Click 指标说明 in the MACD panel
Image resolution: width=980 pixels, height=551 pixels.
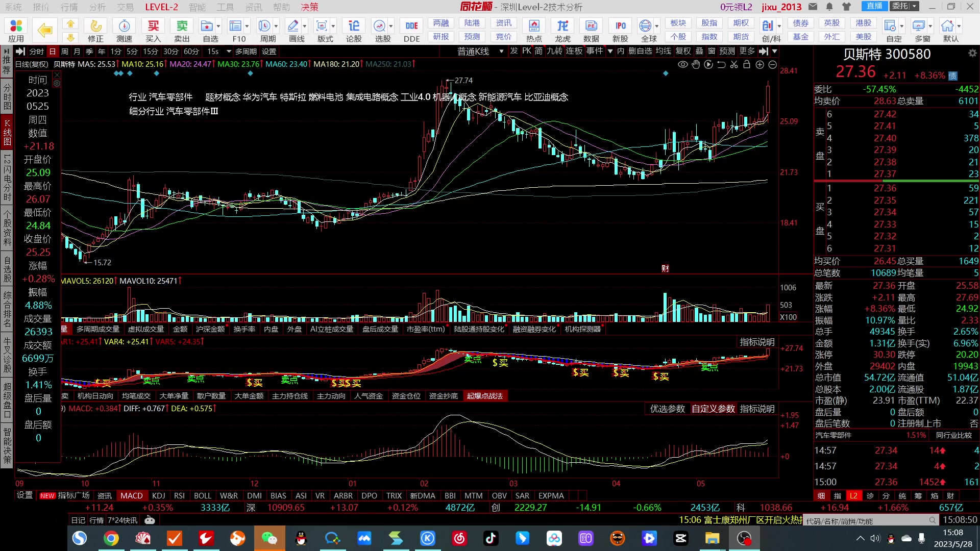click(757, 409)
